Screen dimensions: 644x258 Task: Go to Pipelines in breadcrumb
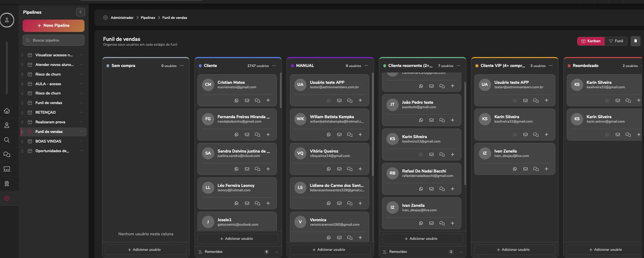(148, 18)
